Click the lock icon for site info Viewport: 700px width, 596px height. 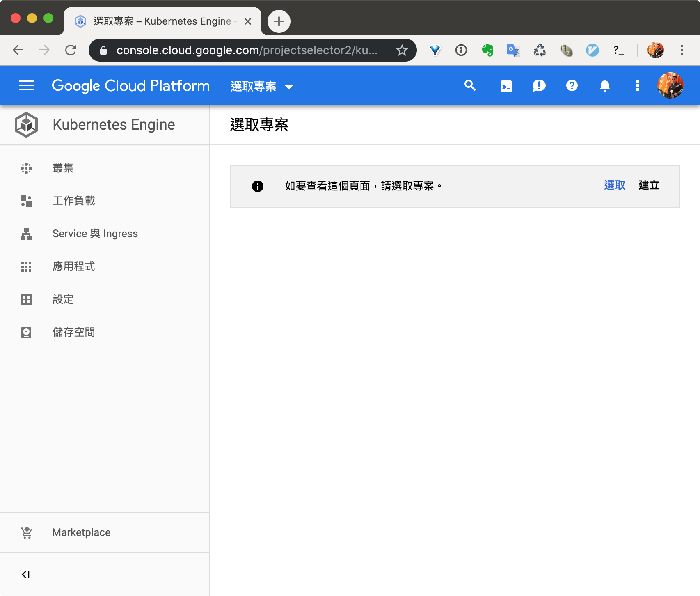click(x=103, y=50)
